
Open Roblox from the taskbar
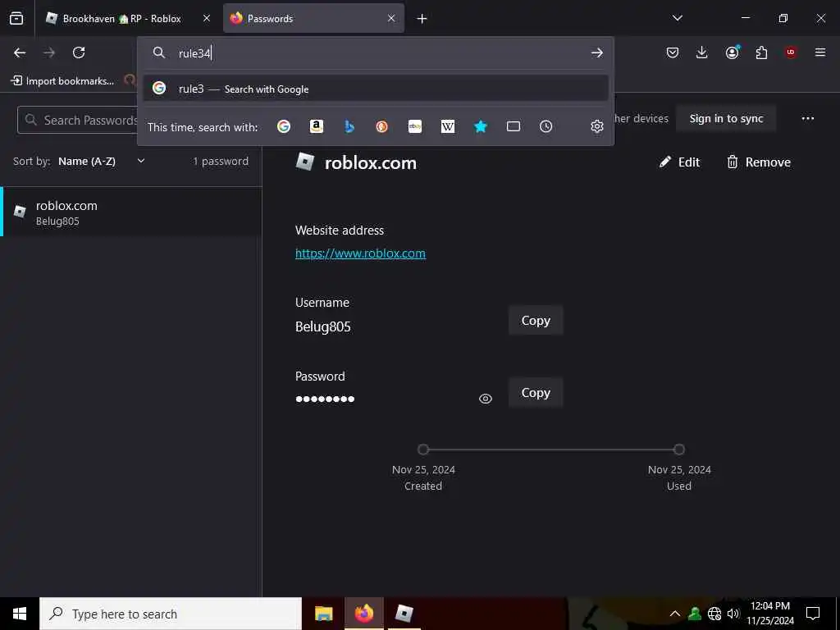(x=404, y=614)
